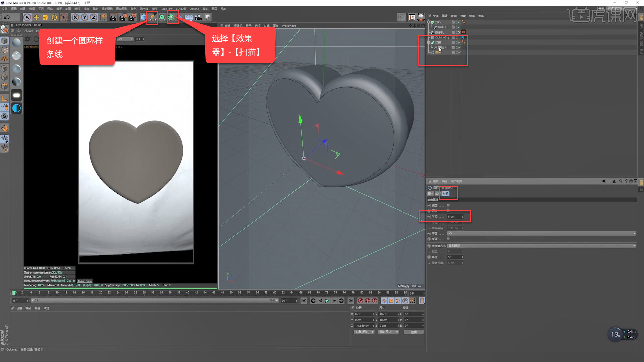644x362 pixels.
Task: Collapse the Sweep object tree node
Action: coord(428,42)
